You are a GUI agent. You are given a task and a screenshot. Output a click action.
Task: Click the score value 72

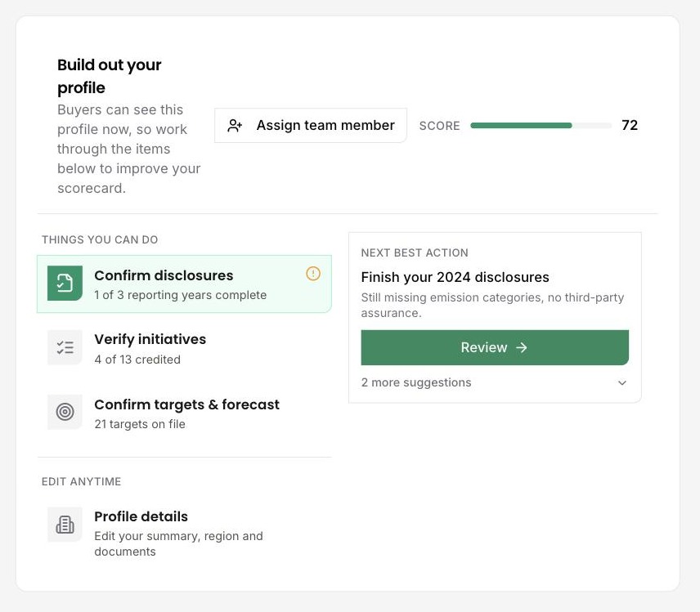coord(630,125)
